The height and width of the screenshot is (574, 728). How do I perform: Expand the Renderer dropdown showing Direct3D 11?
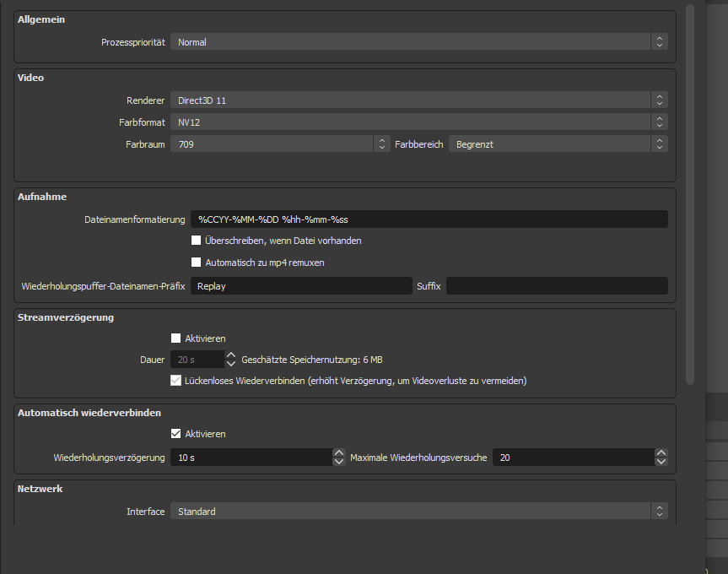(x=418, y=100)
